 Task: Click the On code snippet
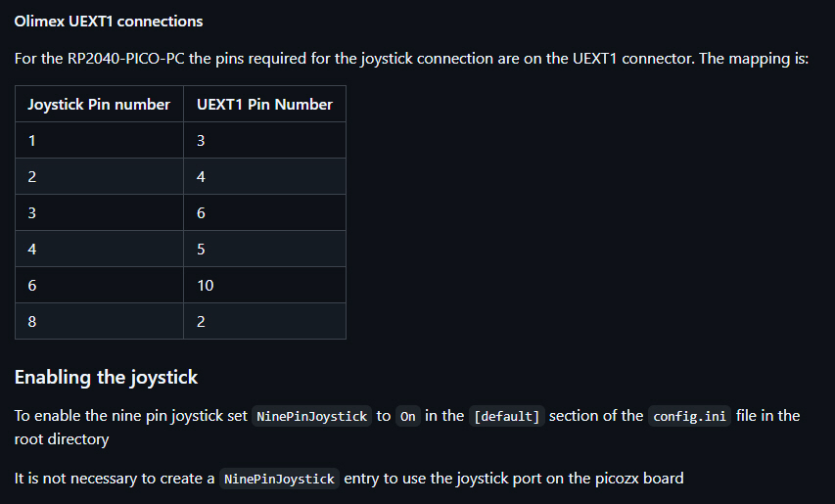[x=408, y=416]
